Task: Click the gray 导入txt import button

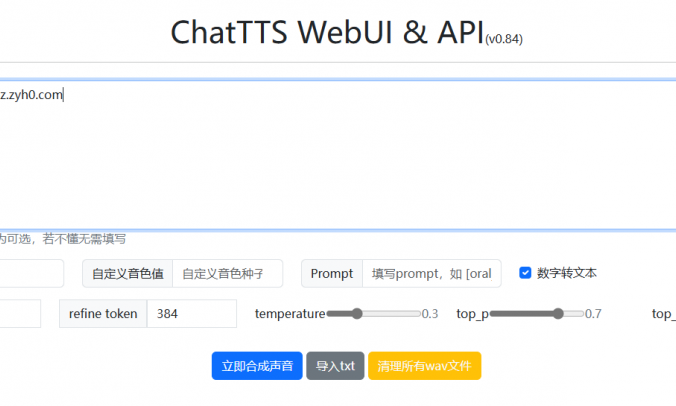Action: [335, 366]
